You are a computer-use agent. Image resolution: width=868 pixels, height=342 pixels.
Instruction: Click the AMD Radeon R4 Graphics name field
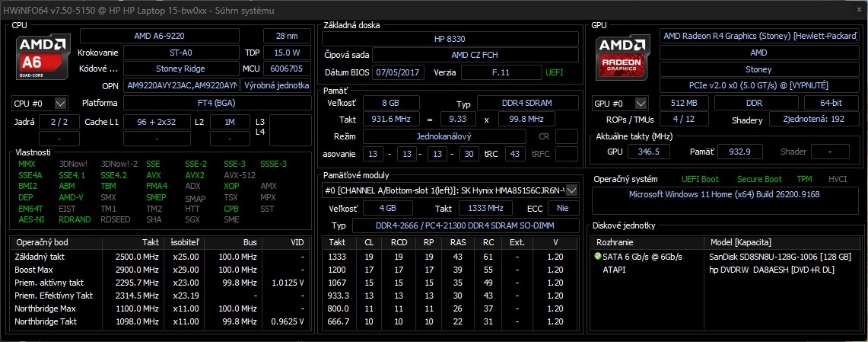[759, 36]
